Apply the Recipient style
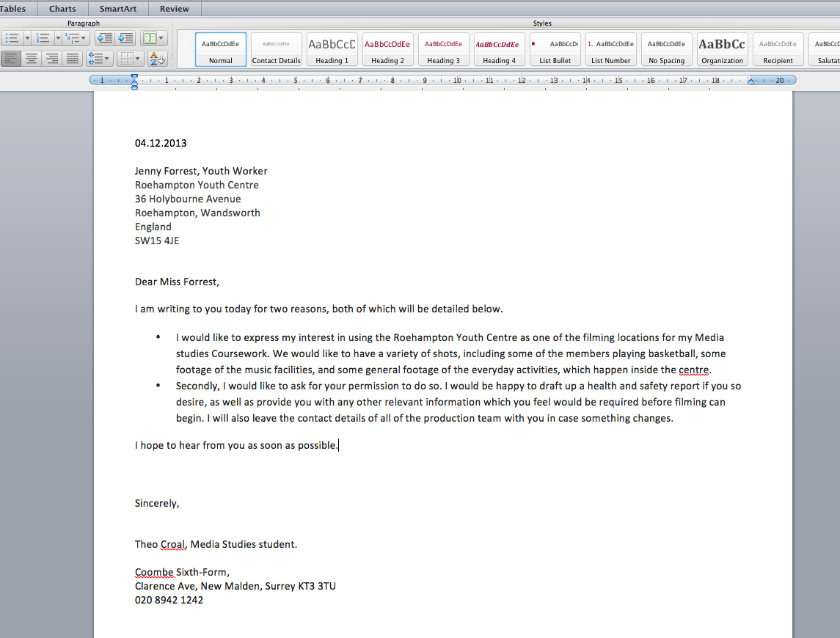Screen dimensions: 840x638 coord(778,49)
